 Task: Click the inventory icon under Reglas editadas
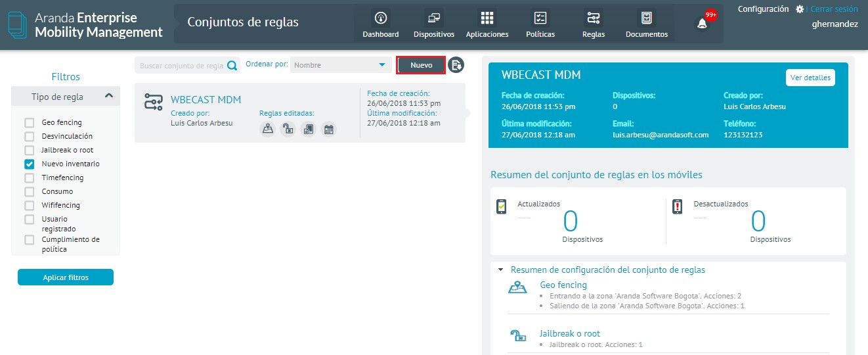click(x=308, y=130)
